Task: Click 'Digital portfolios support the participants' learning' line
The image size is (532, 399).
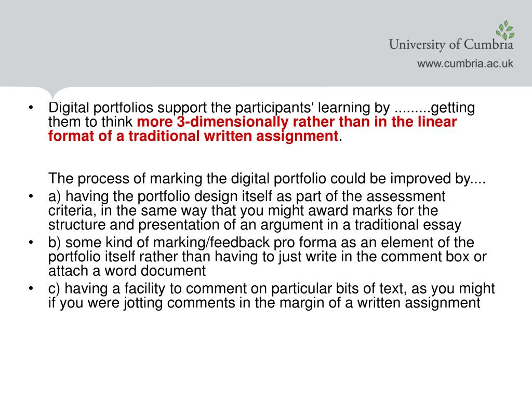Action: (x=262, y=108)
